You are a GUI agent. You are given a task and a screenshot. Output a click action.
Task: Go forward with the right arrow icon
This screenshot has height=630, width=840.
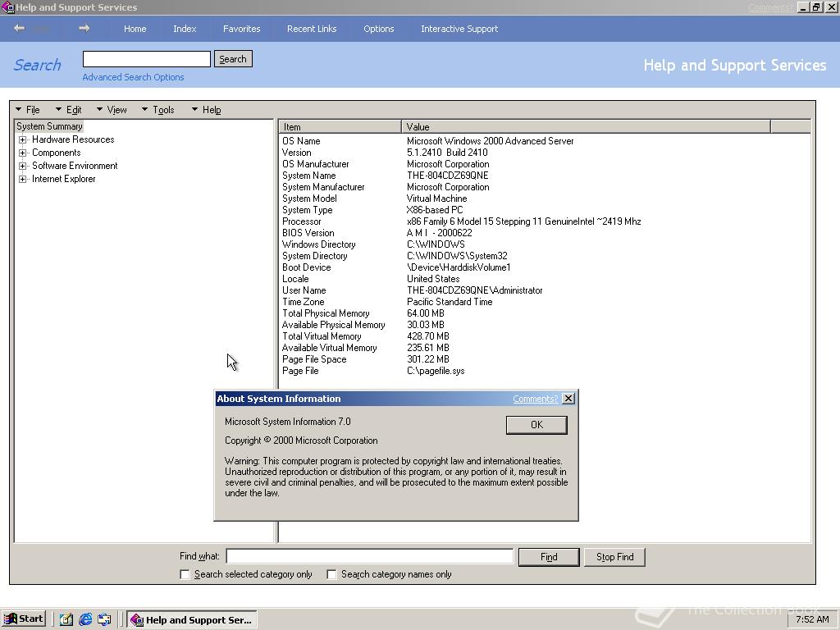click(x=84, y=29)
